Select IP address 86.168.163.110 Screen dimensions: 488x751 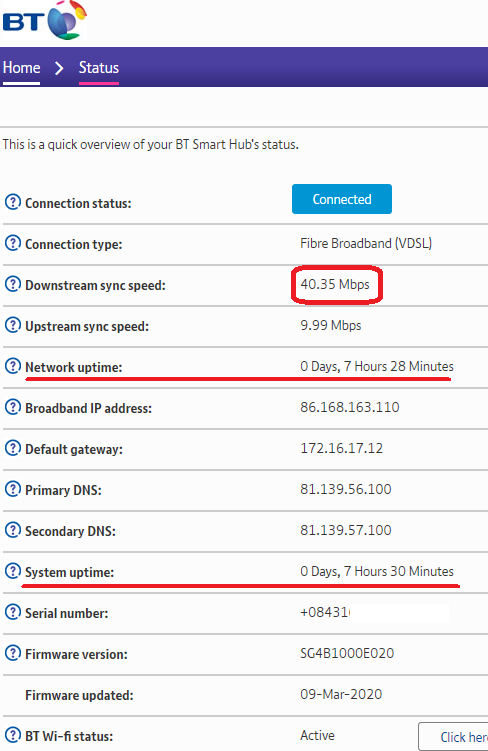coord(350,407)
